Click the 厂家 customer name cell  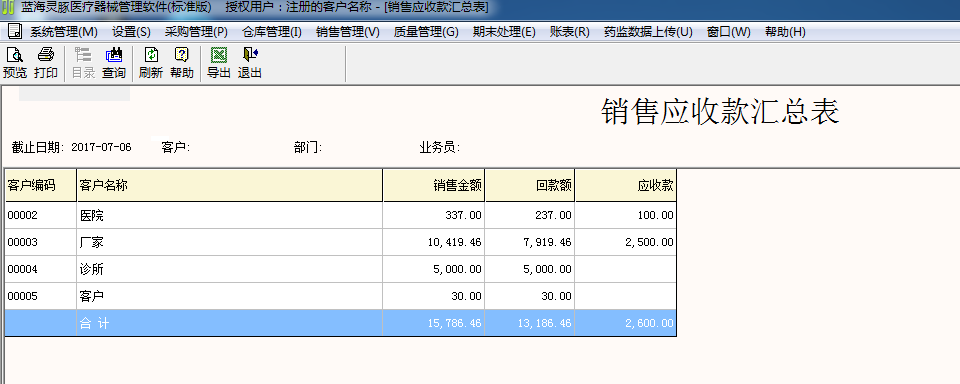click(x=230, y=243)
